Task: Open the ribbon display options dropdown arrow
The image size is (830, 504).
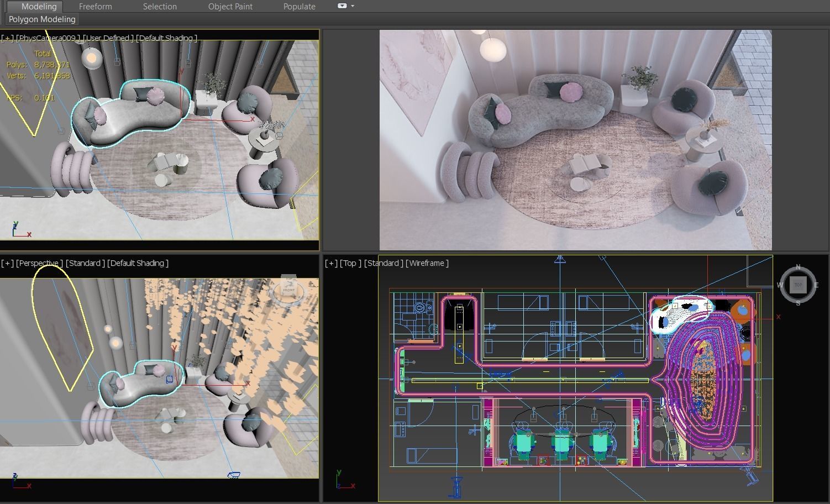Action: coord(353,6)
